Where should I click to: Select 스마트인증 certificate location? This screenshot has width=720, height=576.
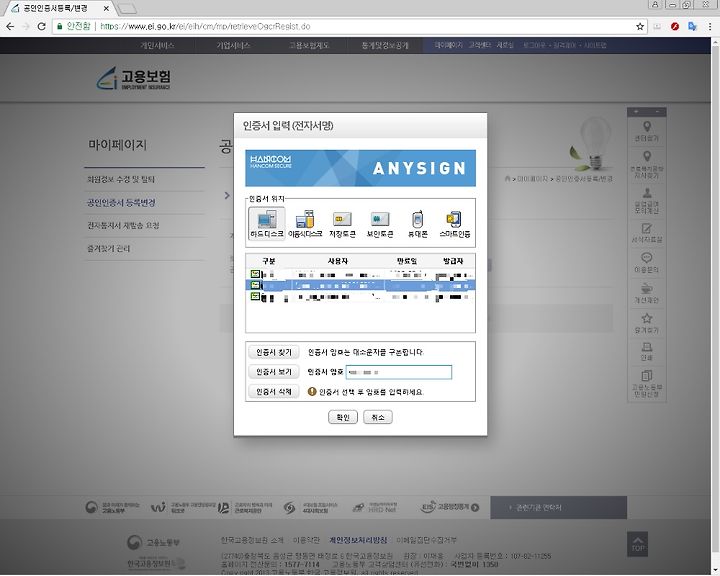click(455, 224)
